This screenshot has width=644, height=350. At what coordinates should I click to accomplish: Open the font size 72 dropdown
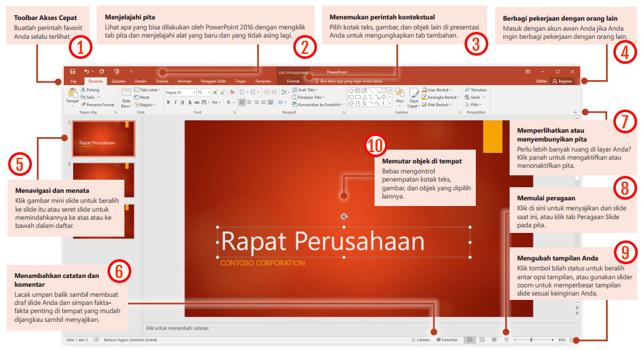click(x=209, y=93)
